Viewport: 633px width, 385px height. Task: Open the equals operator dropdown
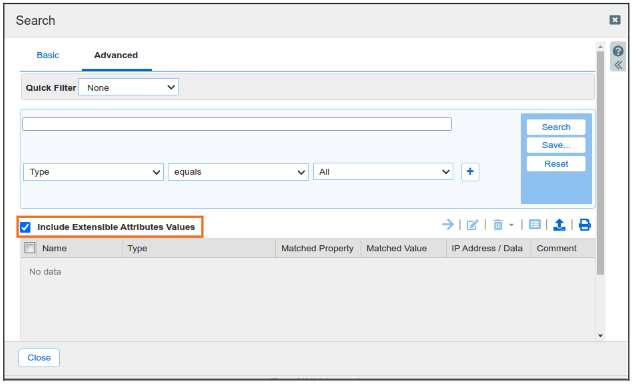click(238, 172)
